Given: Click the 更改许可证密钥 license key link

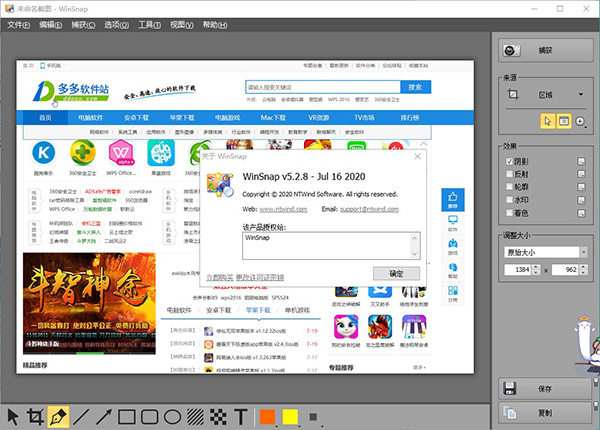Looking at the screenshot, I should point(260,277).
